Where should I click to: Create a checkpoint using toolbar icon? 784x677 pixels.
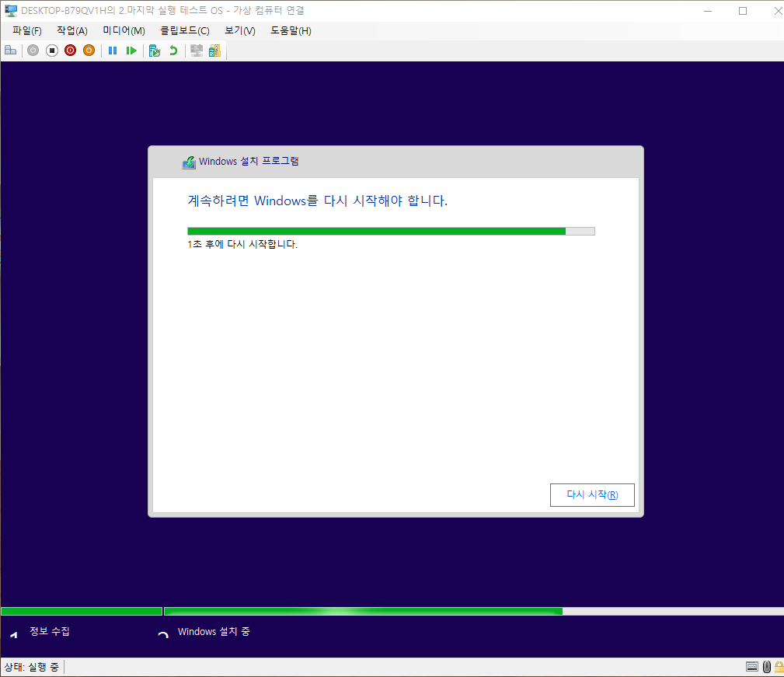(x=155, y=51)
